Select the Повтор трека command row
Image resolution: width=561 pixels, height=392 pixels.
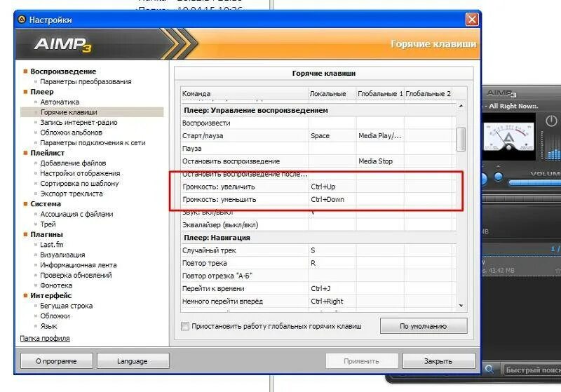(x=318, y=263)
